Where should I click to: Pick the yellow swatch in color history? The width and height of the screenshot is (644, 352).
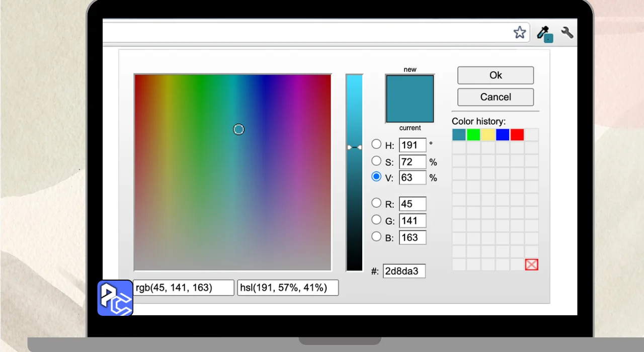[488, 135]
